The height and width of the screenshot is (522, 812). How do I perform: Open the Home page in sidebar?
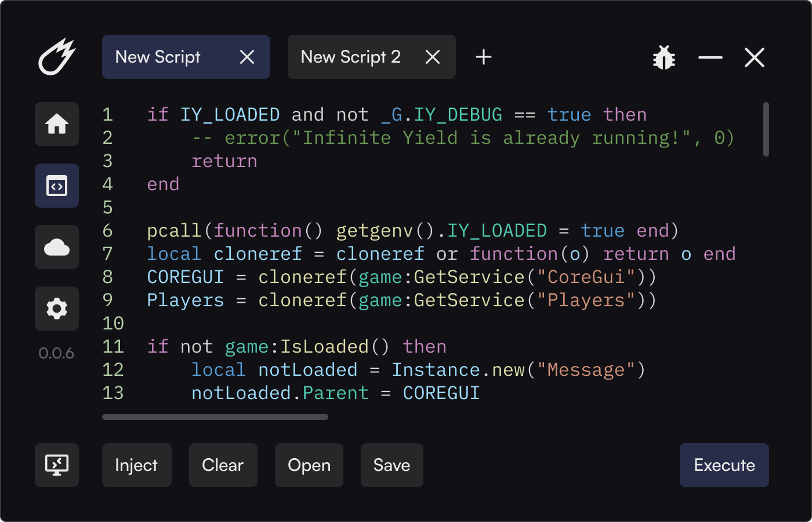point(57,124)
